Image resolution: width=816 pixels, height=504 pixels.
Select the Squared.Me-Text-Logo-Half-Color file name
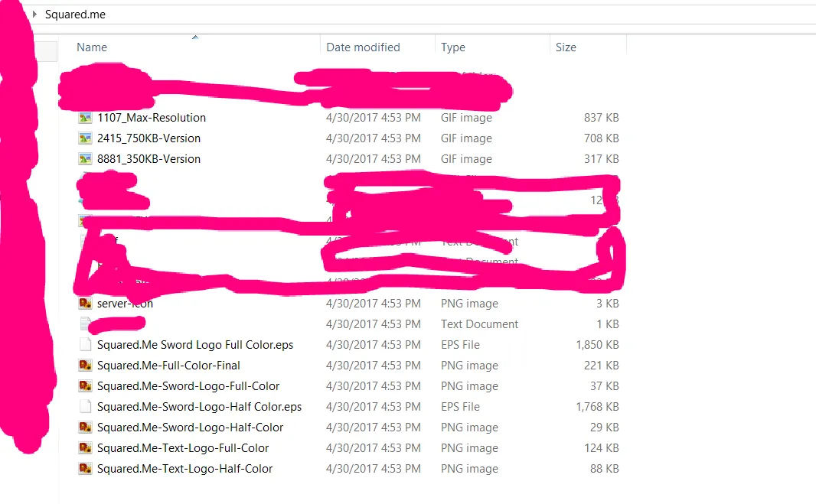tap(184, 469)
